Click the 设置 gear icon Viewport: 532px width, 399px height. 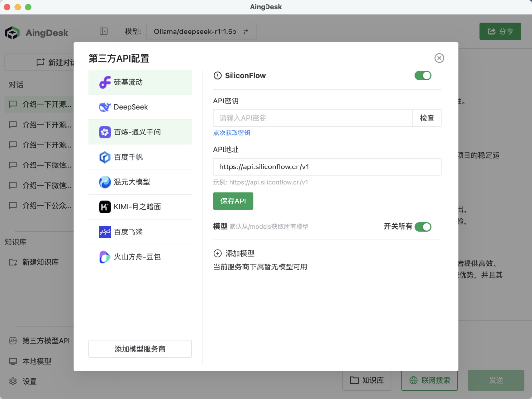pyautogui.click(x=13, y=381)
